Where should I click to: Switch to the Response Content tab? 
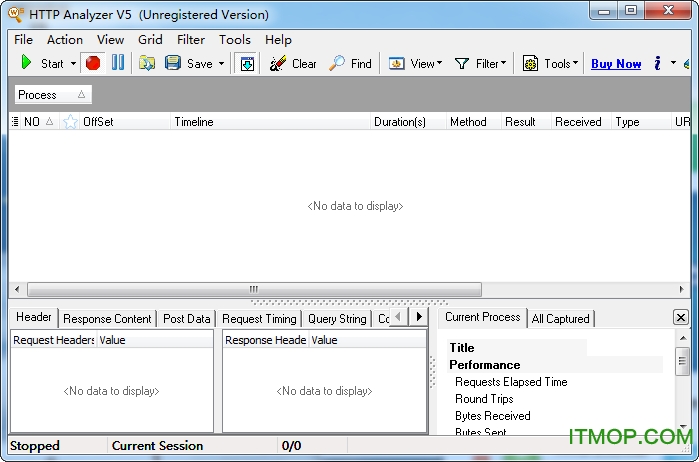pos(107,319)
